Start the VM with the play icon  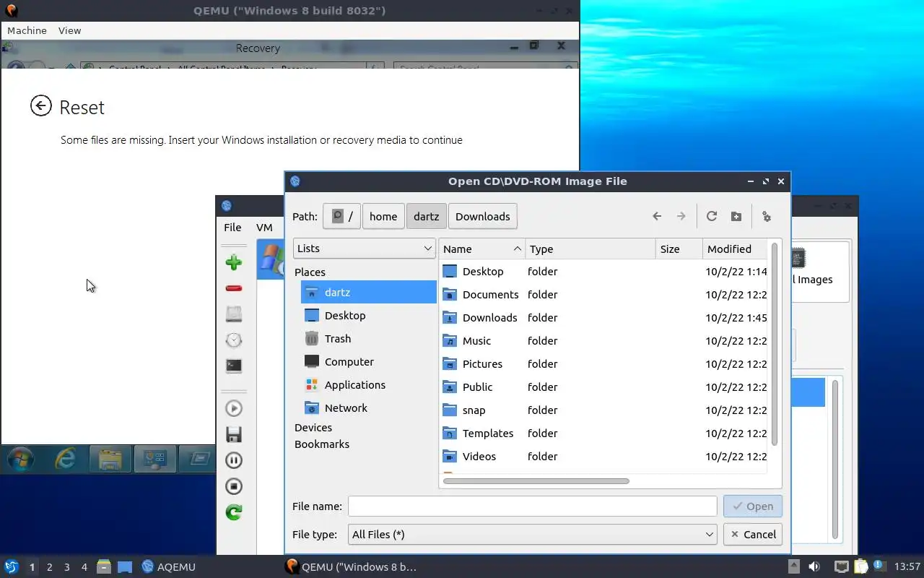[x=233, y=408]
